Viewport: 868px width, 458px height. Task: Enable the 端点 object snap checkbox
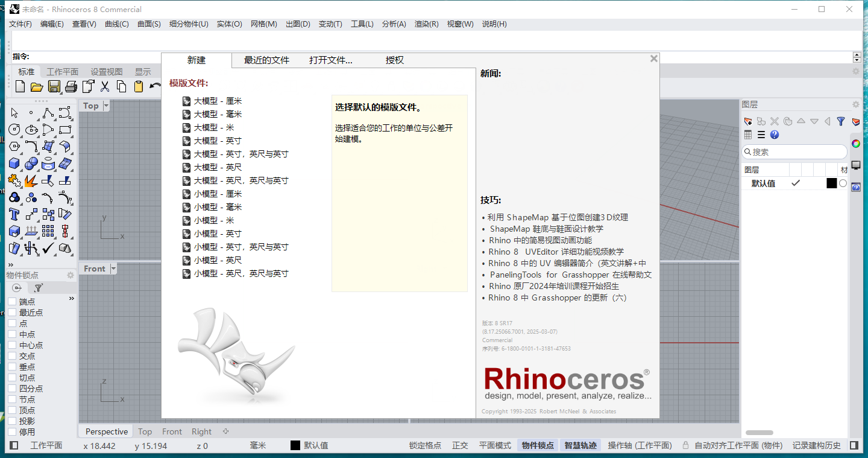coord(11,302)
